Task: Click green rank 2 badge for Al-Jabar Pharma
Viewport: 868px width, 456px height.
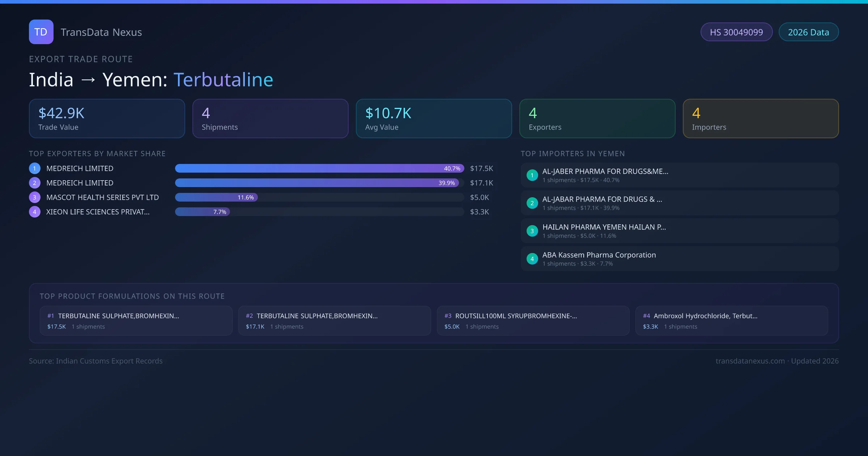Action: click(x=532, y=203)
